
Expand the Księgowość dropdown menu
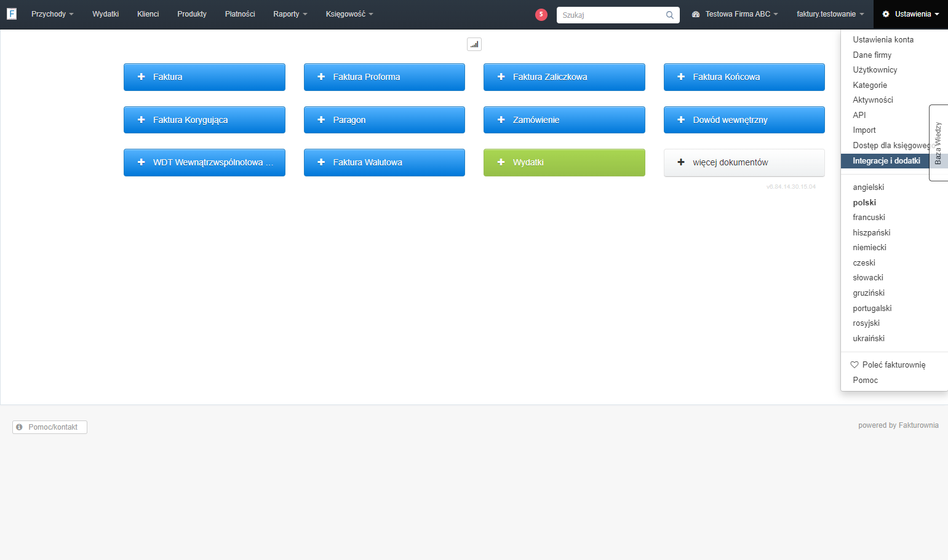349,14
